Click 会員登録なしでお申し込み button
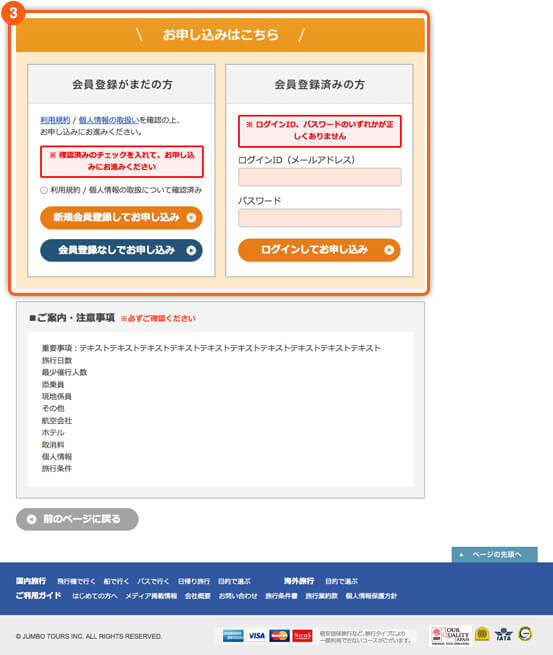Viewport: 553px width, 655px height. tap(121, 250)
